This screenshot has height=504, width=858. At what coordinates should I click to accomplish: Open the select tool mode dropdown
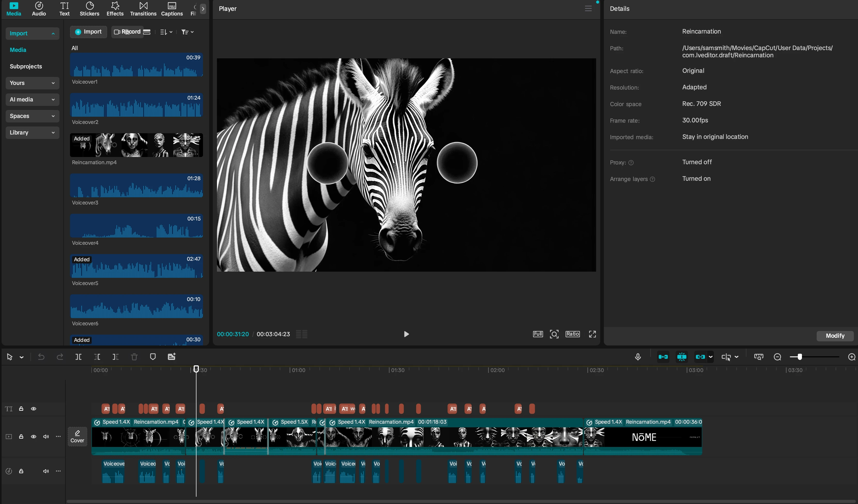pyautogui.click(x=22, y=357)
